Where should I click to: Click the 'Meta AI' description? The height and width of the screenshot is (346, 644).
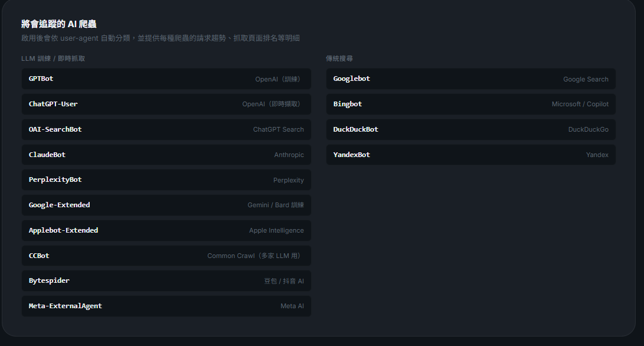[292, 306]
